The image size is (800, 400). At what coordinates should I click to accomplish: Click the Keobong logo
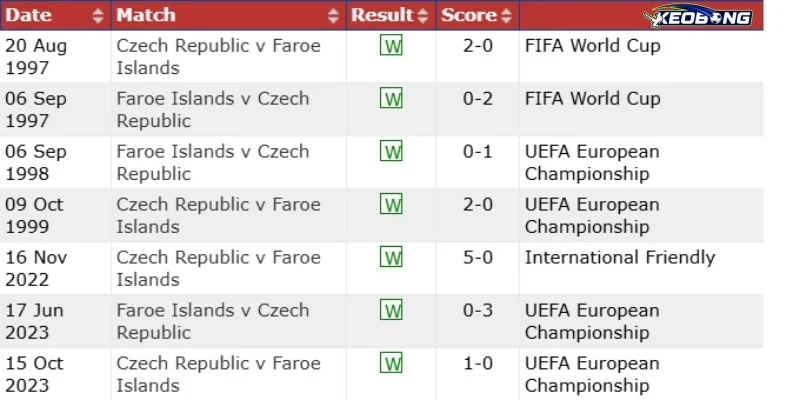tap(697, 16)
